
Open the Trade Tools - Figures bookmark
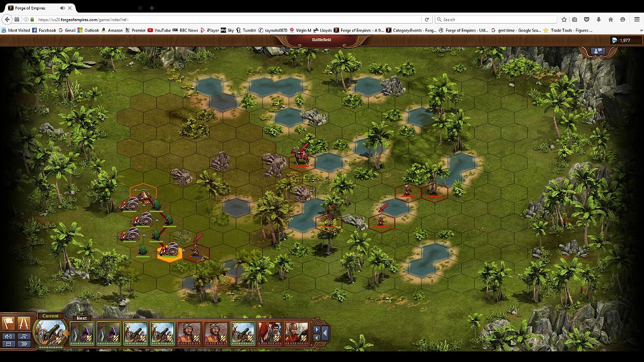click(568, 30)
